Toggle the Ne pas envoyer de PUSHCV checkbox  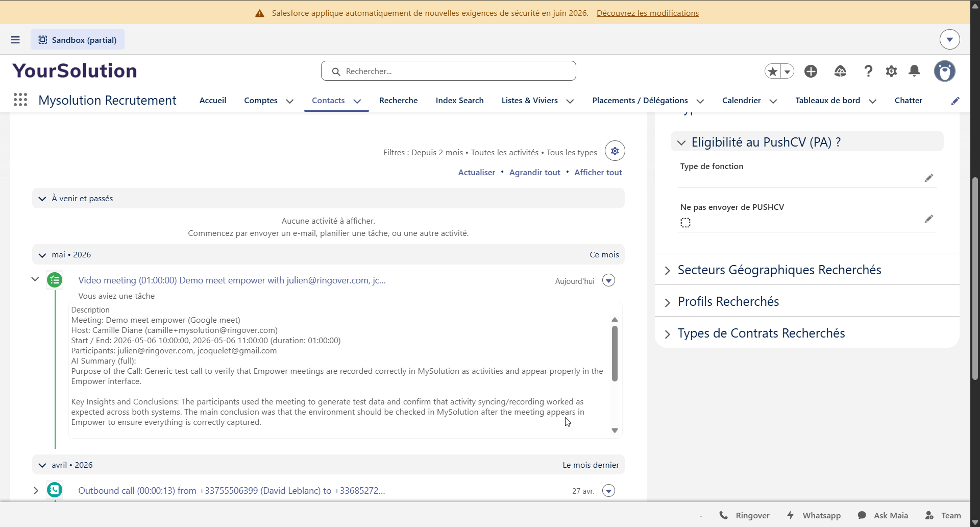685,223
